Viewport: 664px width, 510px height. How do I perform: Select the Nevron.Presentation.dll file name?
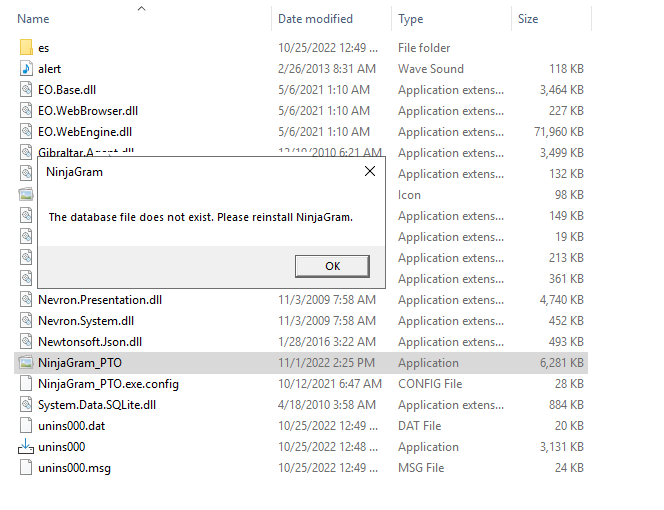[x=100, y=300]
